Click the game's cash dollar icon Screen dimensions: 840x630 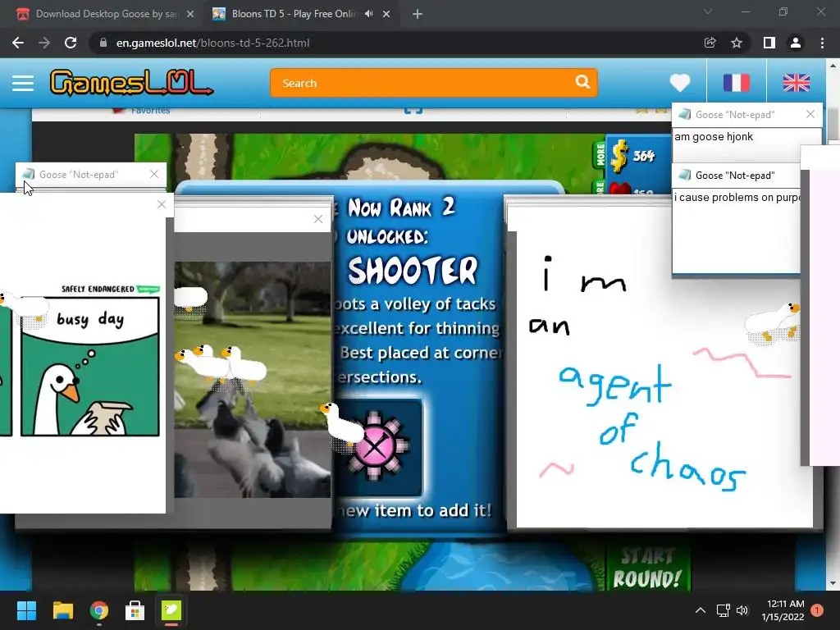(619, 156)
